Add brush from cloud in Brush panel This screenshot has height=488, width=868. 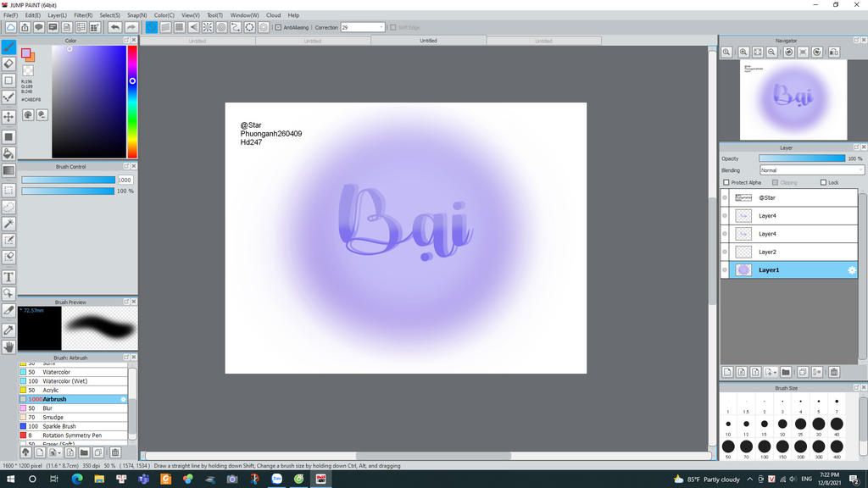pyautogui.click(x=25, y=452)
